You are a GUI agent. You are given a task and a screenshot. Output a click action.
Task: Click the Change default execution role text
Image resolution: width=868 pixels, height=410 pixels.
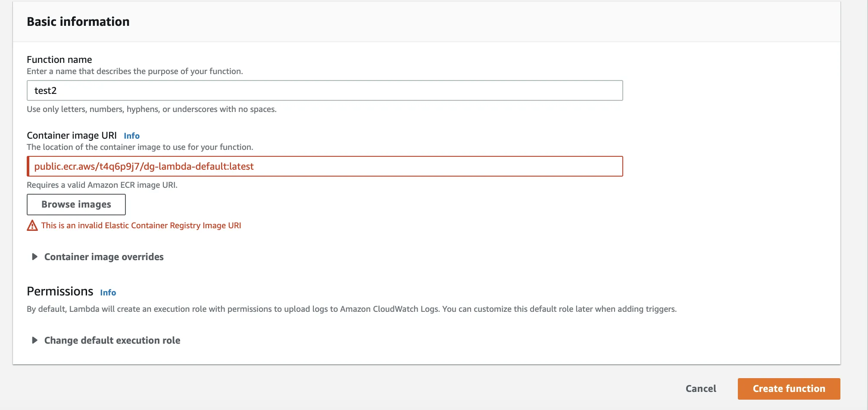(x=112, y=340)
